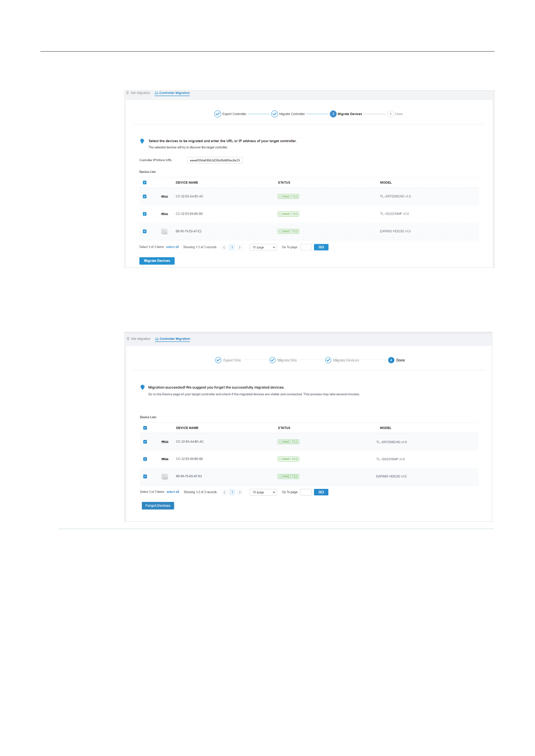Click the Migrate Controller step checkmark icon
The image size is (535, 756).
click(x=274, y=114)
